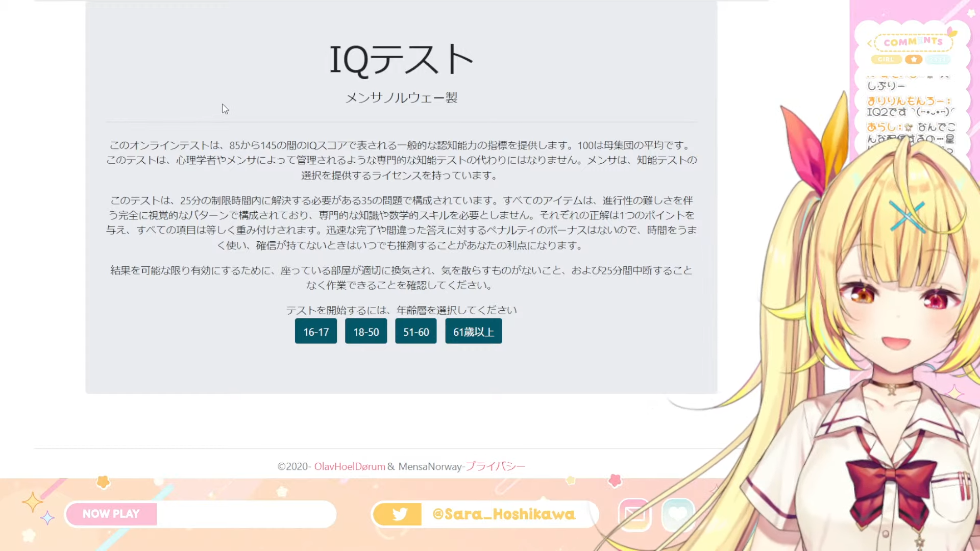Click the ©2020 MensaNorway footer text
980x551 pixels.
tap(401, 466)
